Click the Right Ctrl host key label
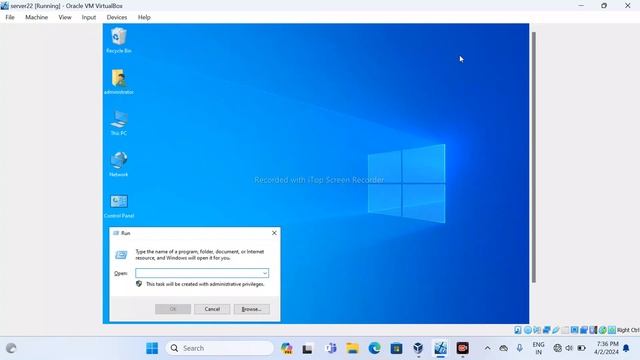Screen dimensions: 640x360 click(628, 330)
